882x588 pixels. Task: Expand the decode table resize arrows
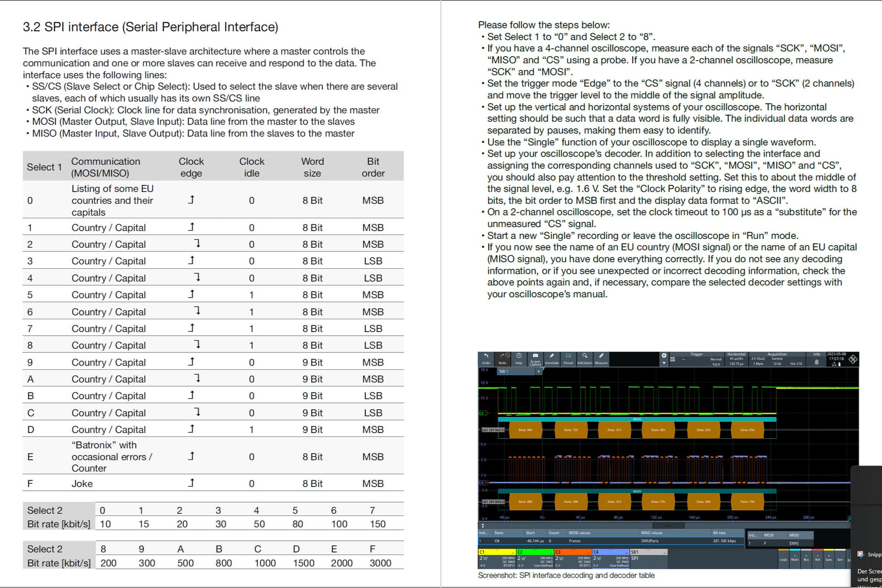(482, 526)
